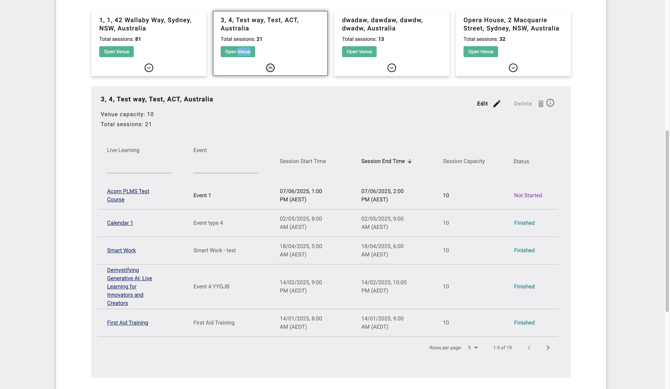This screenshot has width=670, height=389.
Task: Sort by Status column header
Action: click(x=521, y=161)
